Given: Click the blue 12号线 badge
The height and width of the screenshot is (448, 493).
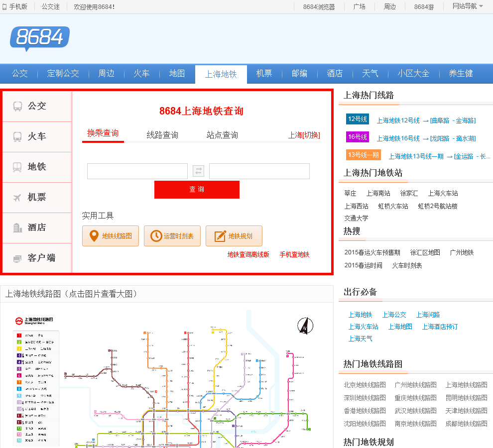Looking at the screenshot, I should [x=358, y=119].
